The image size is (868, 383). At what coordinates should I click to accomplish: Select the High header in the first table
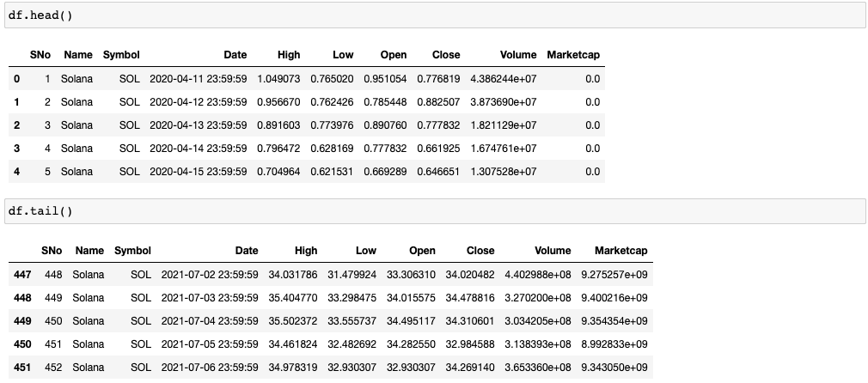pos(289,55)
